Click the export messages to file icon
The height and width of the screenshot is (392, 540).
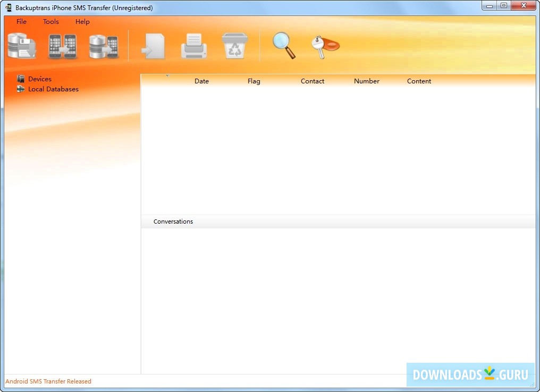click(153, 46)
